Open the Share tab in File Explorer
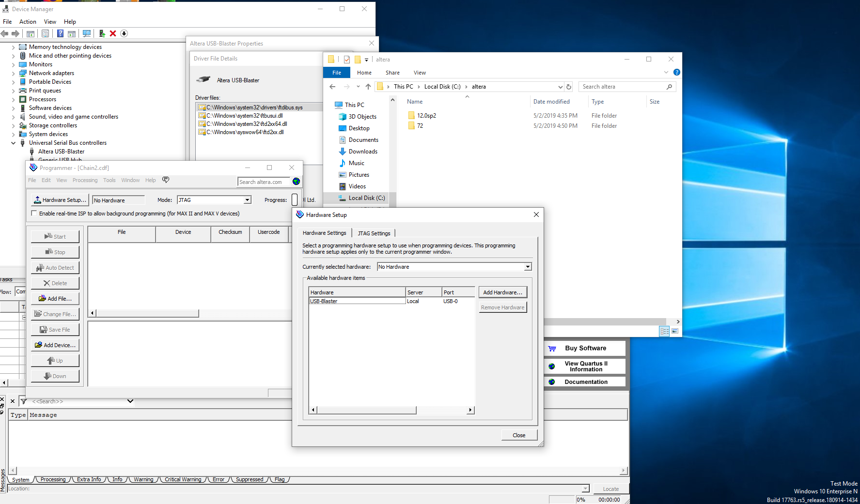 point(392,73)
